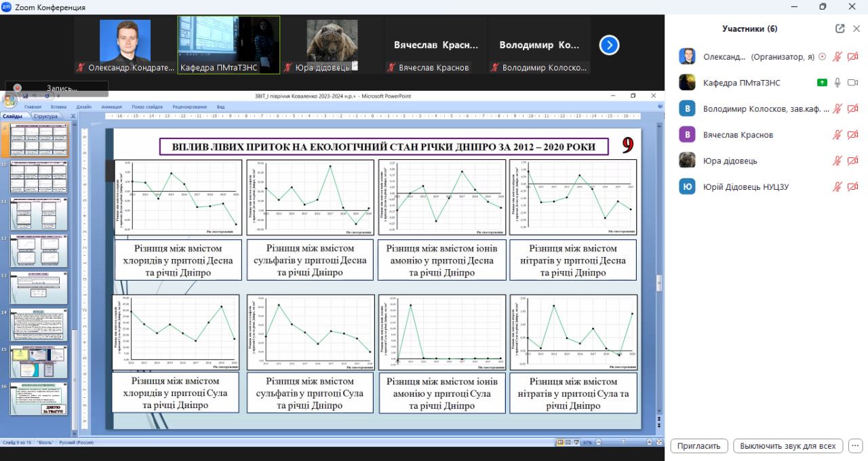Viewport: 868px width, 461px height.
Task: Close the Участники participants panel
Action: tap(856, 28)
